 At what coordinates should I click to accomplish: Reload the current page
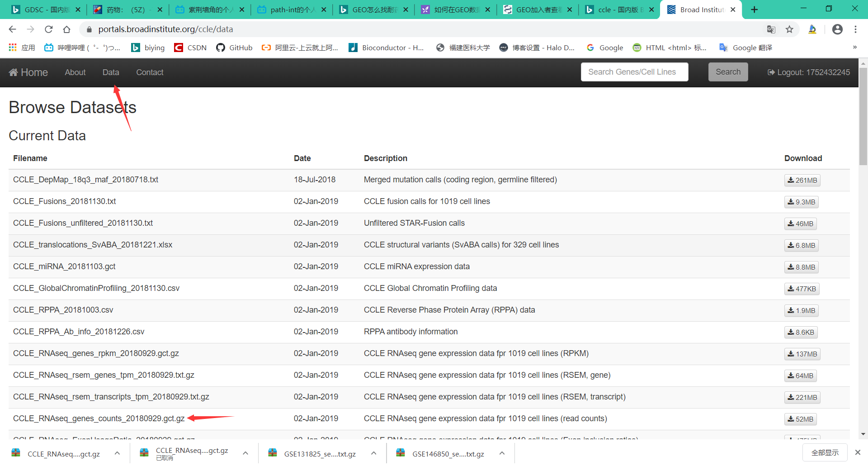(x=48, y=29)
